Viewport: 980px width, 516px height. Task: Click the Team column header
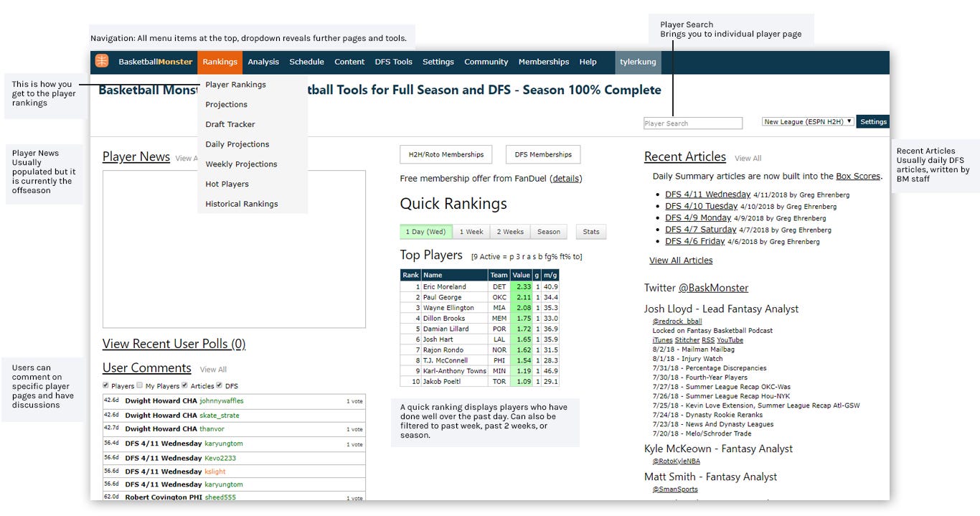coord(499,275)
